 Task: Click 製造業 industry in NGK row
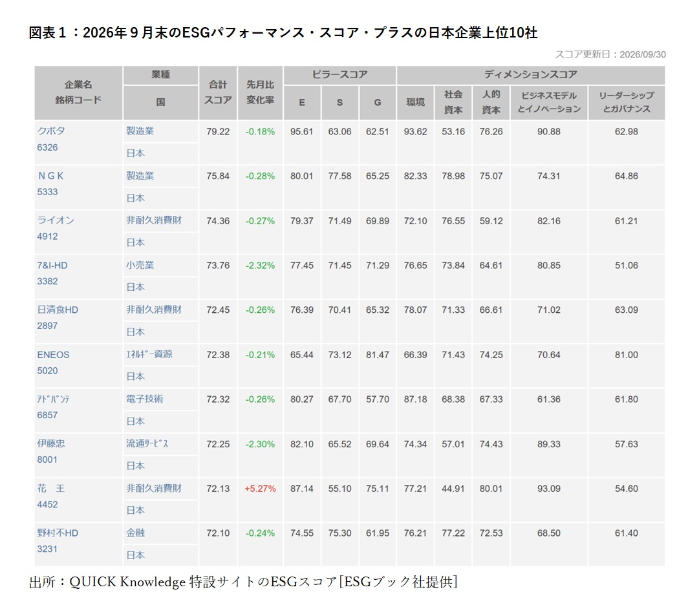point(140,176)
